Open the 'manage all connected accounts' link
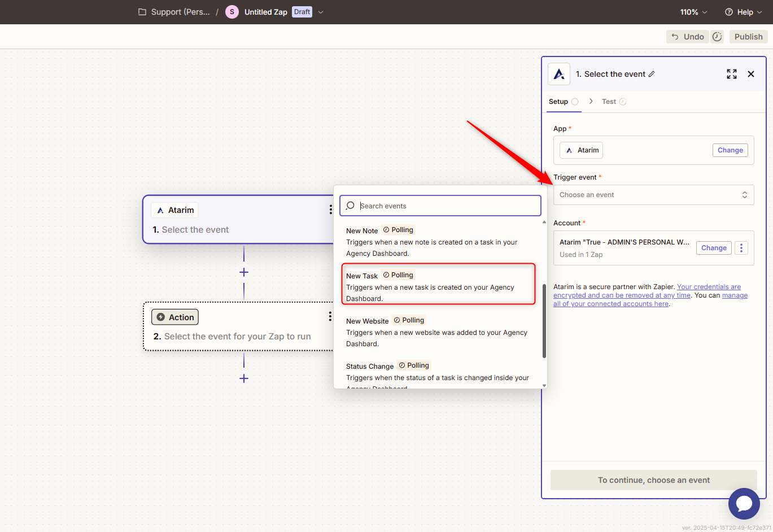 [734, 295]
